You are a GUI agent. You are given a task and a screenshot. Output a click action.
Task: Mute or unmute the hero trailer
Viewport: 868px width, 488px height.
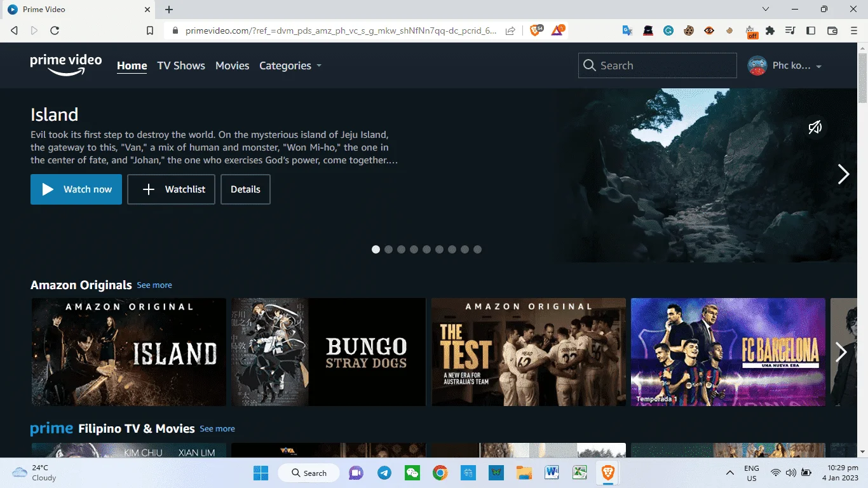(815, 128)
